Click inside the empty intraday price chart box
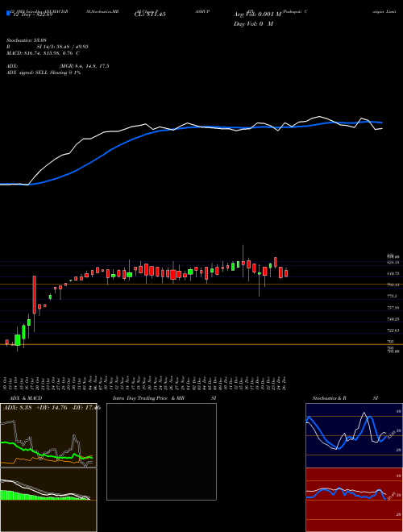Image resolution: width=403 pixels, height=532 pixels. pyautogui.click(x=161, y=451)
